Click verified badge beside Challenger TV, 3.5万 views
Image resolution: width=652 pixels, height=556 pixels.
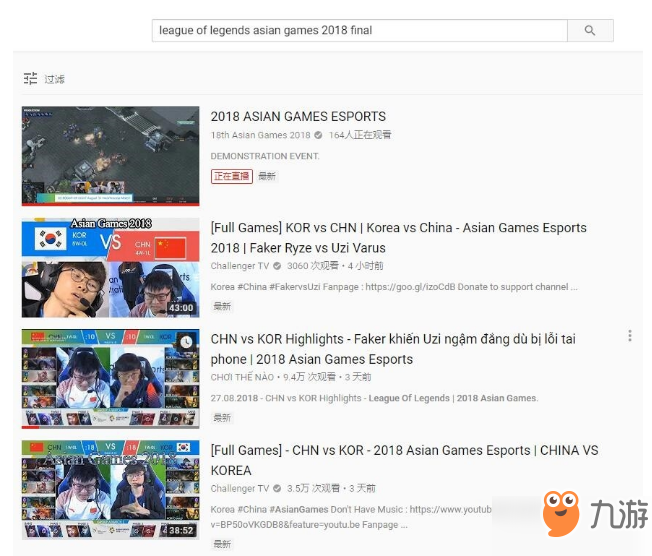click(277, 489)
